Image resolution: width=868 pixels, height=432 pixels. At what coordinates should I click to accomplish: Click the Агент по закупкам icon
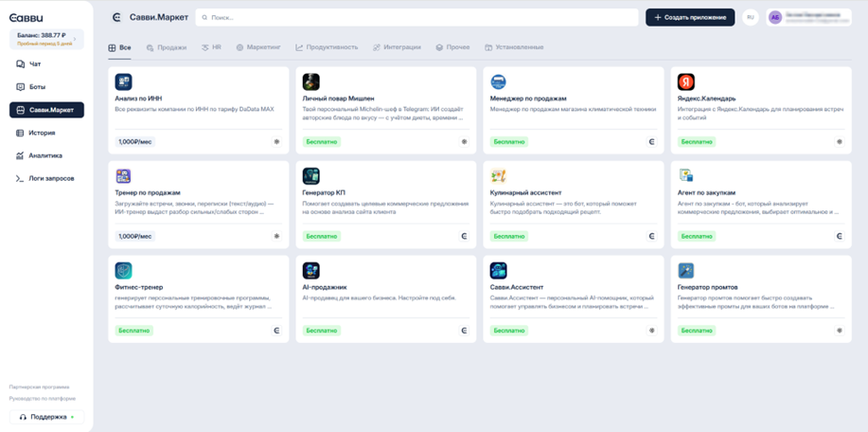pos(686,176)
